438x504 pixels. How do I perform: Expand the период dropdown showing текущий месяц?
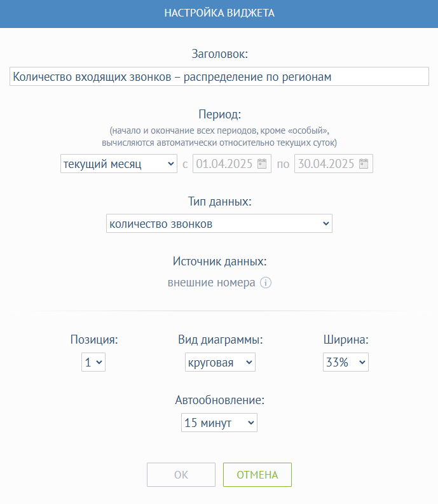coord(119,164)
